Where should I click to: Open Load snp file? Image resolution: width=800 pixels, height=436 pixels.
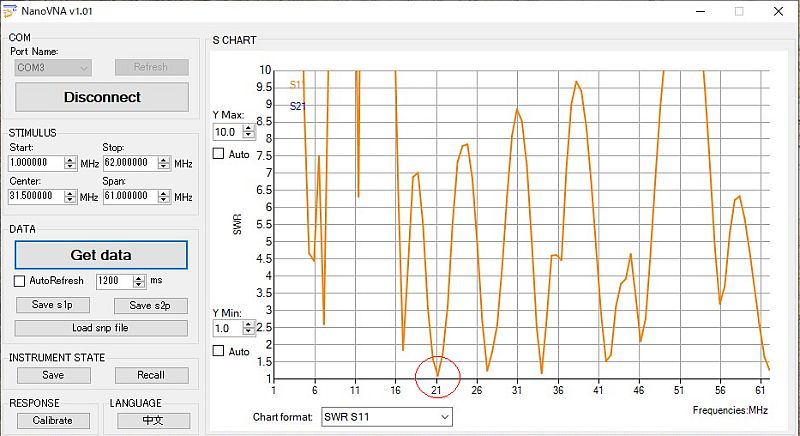pyautogui.click(x=100, y=328)
